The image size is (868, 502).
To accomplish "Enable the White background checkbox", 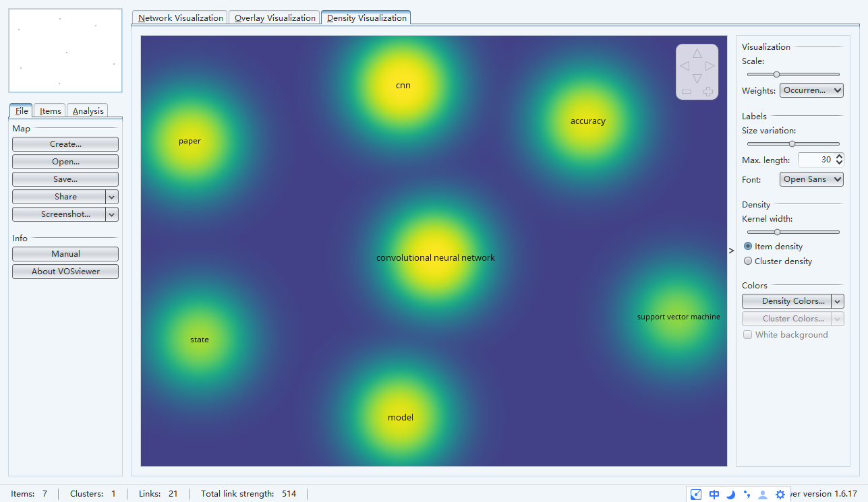I will [x=747, y=334].
